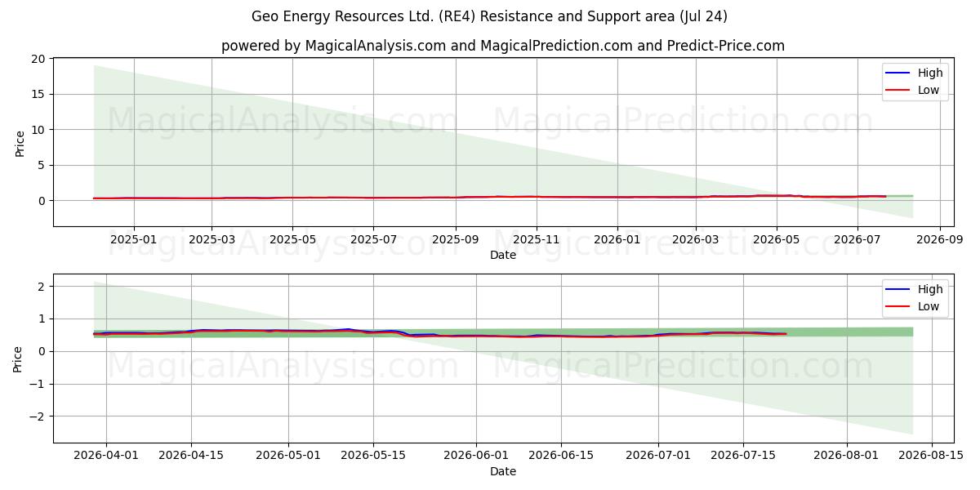Select the 10 price tick on top chart
980x490 pixels.
(38, 130)
